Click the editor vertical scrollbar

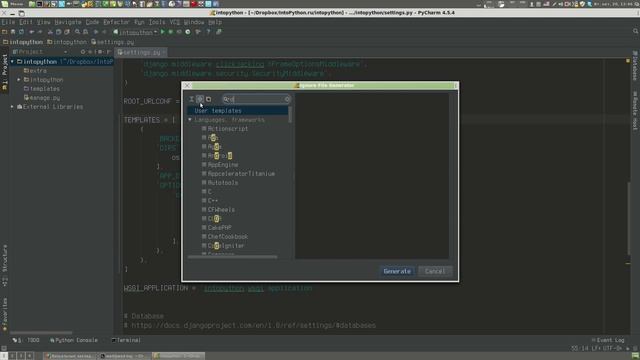628,218
